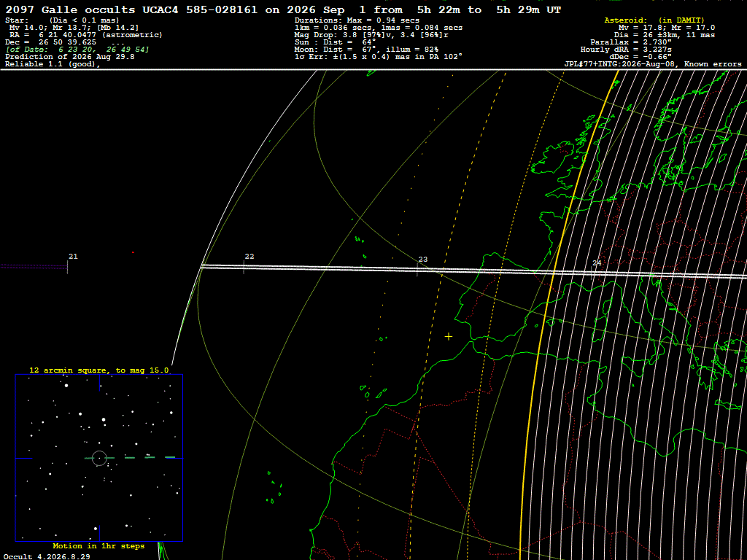This screenshot has width=747, height=560.
Task: Click the 'Reliable 1.1 (good)' text
Action: [53, 64]
